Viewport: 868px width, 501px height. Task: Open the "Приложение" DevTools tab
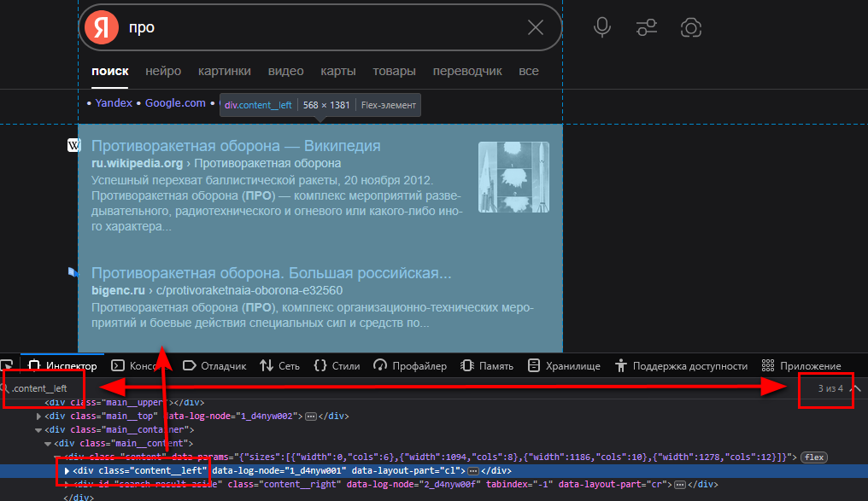coord(801,365)
